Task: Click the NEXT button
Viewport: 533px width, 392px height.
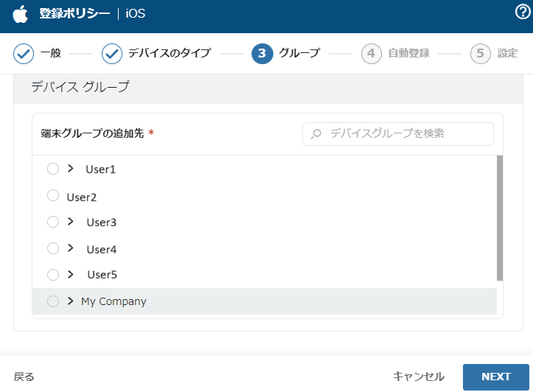Action: [496, 377]
